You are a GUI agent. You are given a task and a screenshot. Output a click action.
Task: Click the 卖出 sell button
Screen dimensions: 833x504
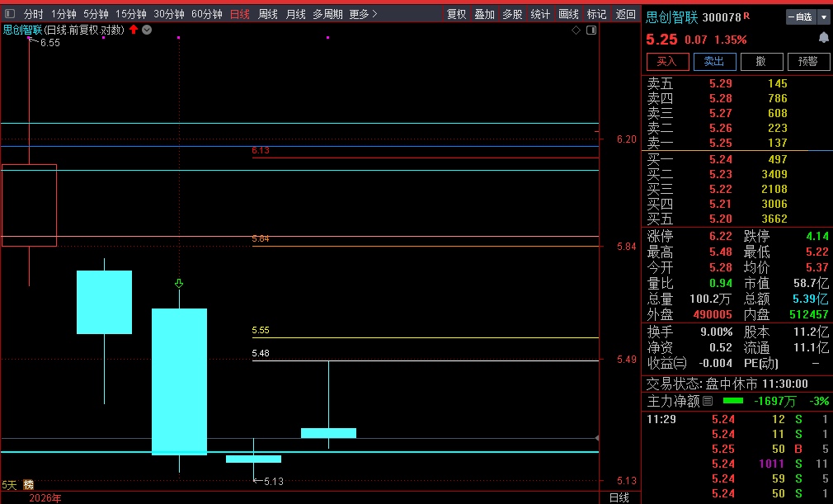point(714,62)
